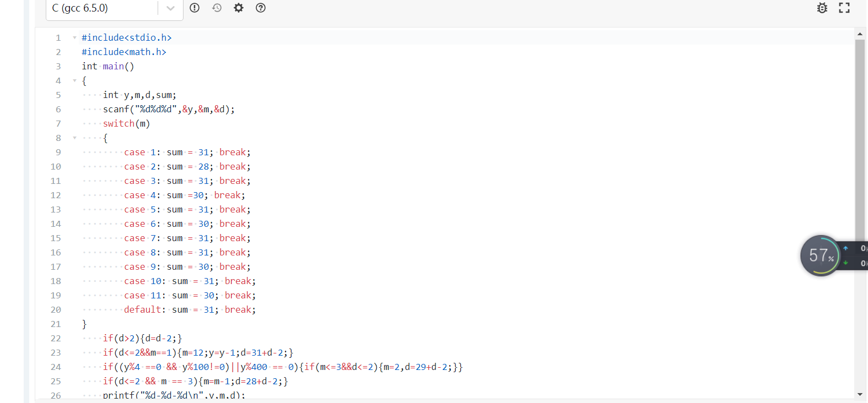Click on the scanf statement line

click(169, 109)
